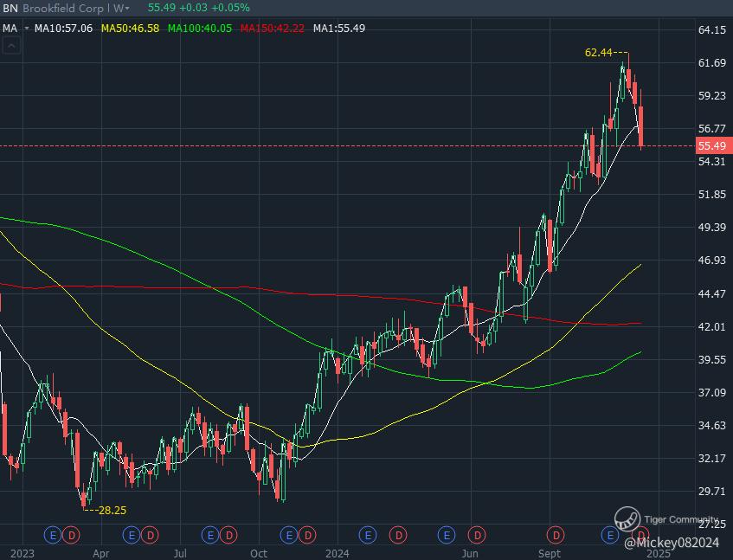Open the earnings marker between Apr and Jul
The image size is (733, 560).
132,536
